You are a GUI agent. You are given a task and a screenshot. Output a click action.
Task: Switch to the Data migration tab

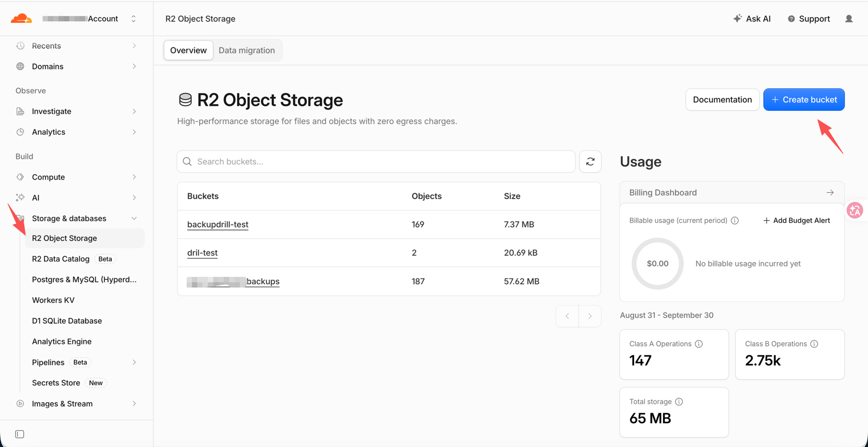pos(247,50)
